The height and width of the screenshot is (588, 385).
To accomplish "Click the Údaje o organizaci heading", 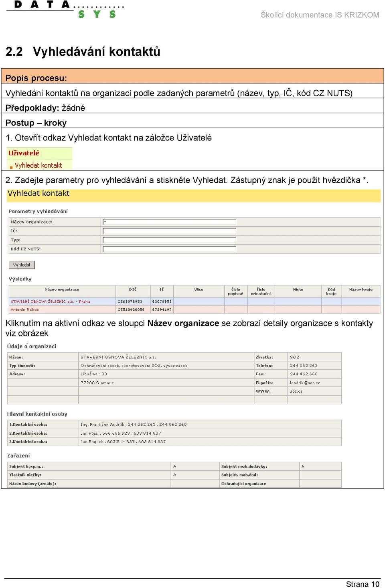I will coord(32,346).
